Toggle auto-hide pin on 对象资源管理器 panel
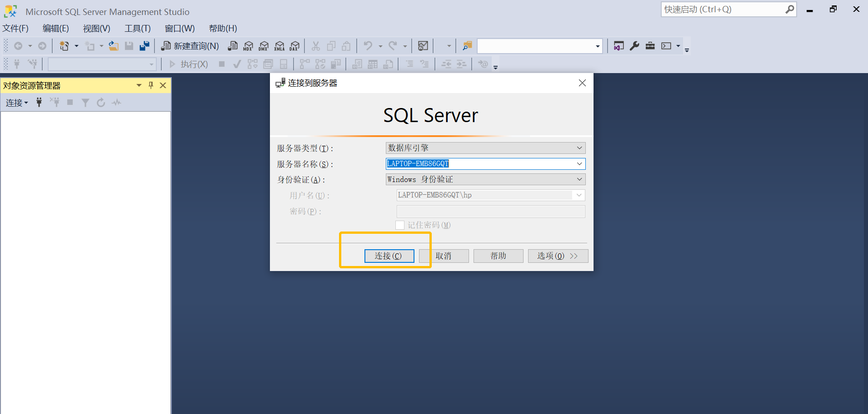The height and width of the screenshot is (414, 868). [x=150, y=85]
